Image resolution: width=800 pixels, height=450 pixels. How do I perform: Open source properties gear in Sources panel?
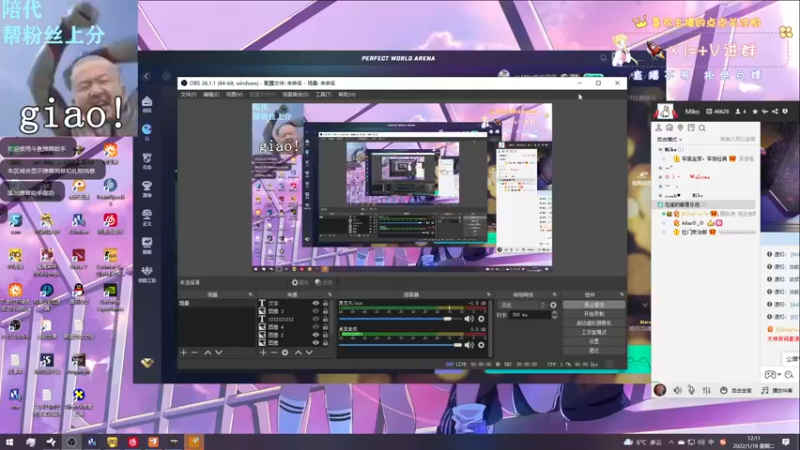pos(285,353)
